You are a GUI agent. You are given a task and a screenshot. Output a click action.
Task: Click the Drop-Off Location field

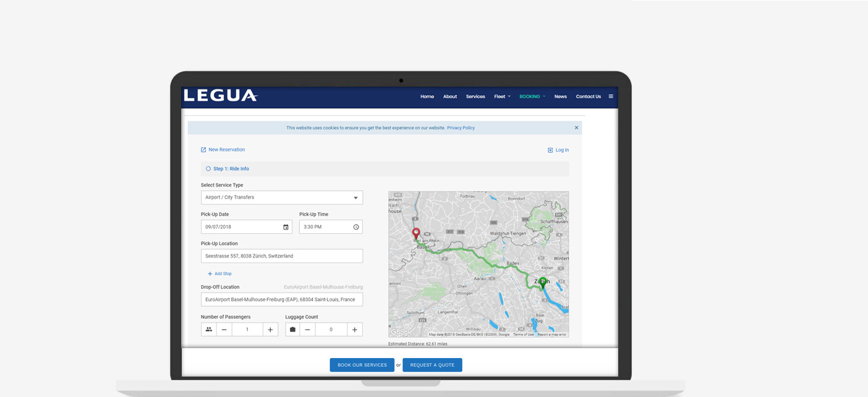click(x=282, y=299)
